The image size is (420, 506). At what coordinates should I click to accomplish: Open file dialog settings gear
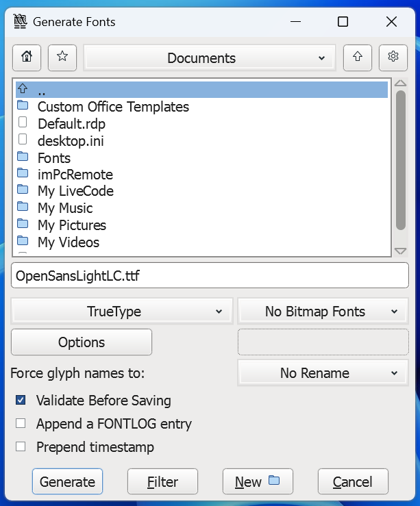[393, 58]
